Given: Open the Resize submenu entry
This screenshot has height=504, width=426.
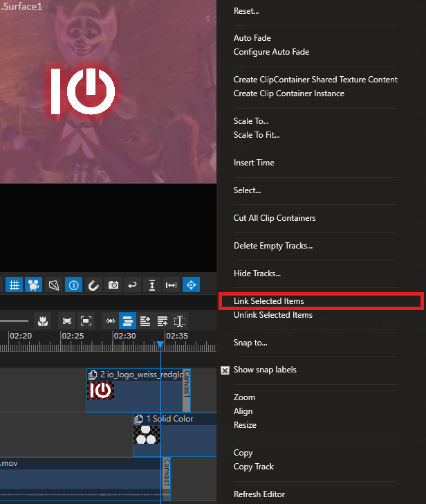Looking at the screenshot, I should [x=245, y=425].
